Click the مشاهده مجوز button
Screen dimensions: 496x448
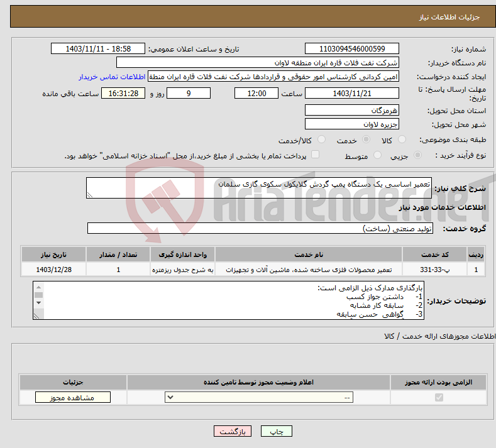pos(73,397)
